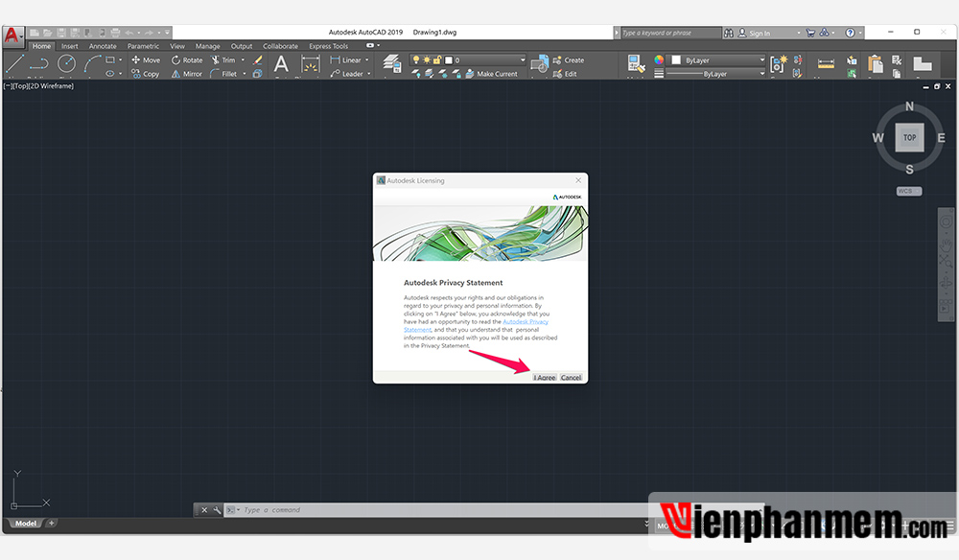Open the Output ribbon tab
Image resolution: width=959 pixels, height=560 pixels.
242,46
